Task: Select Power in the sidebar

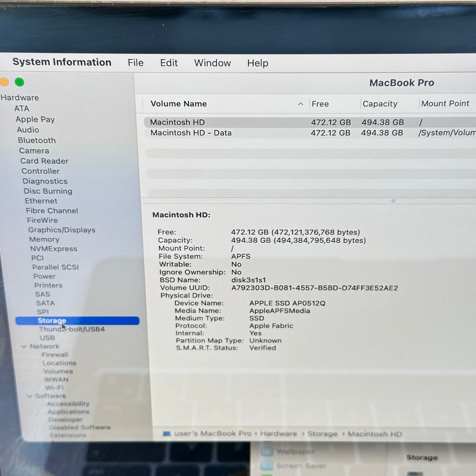Action: 45,276
